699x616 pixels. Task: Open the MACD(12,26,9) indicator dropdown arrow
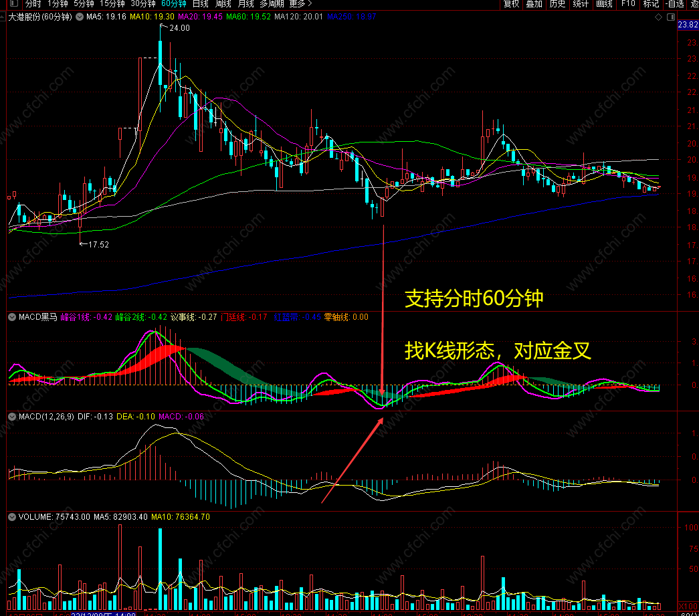pyautogui.click(x=12, y=417)
